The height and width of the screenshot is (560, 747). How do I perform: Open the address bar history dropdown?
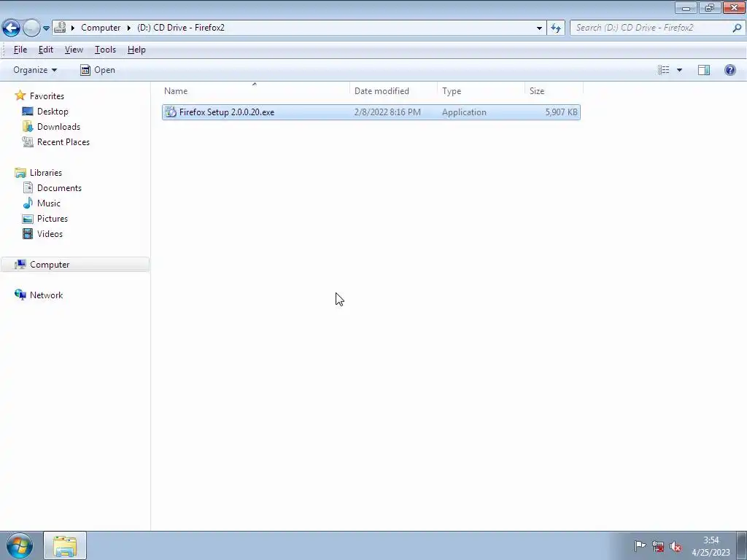[539, 28]
